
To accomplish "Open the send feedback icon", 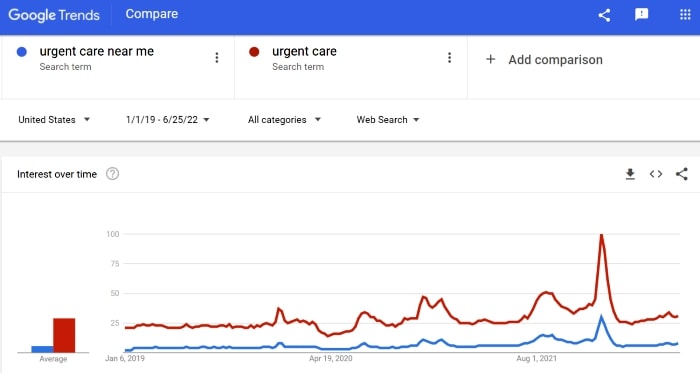I will click(x=642, y=15).
